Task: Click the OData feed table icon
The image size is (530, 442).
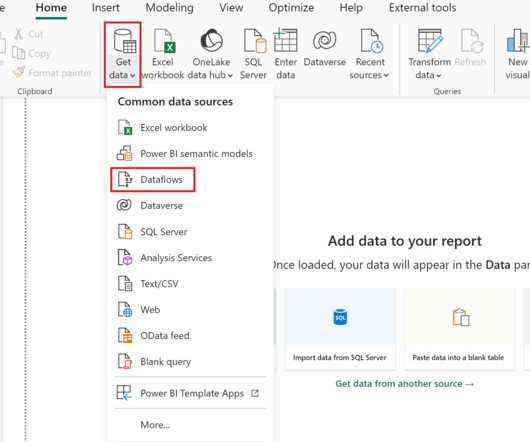Action: (125, 336)
